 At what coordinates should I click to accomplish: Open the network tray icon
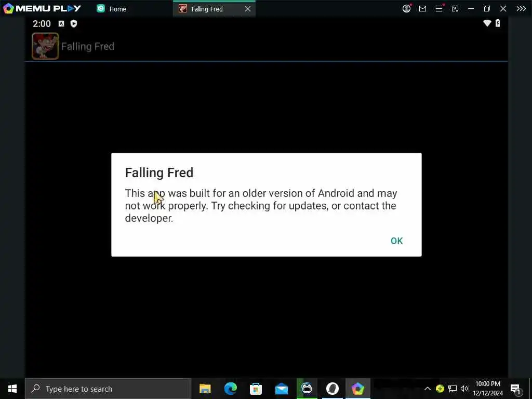tap(453, 389)
